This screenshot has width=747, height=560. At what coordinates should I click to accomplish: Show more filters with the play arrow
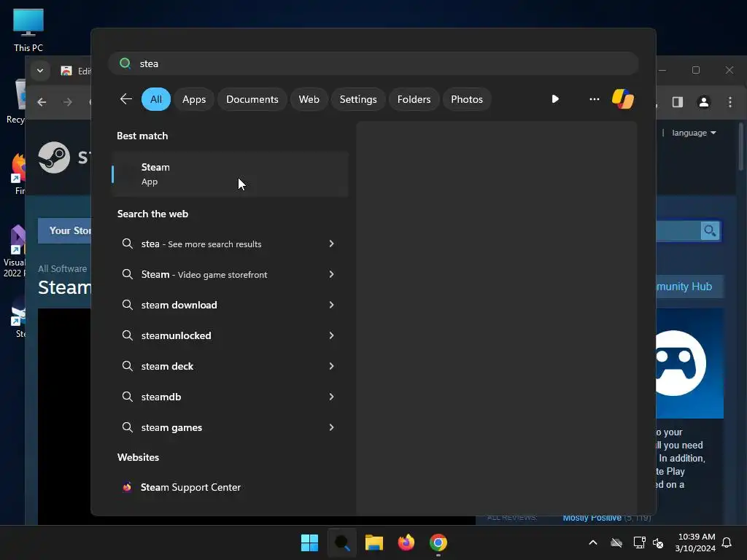(x=555, y=99)
